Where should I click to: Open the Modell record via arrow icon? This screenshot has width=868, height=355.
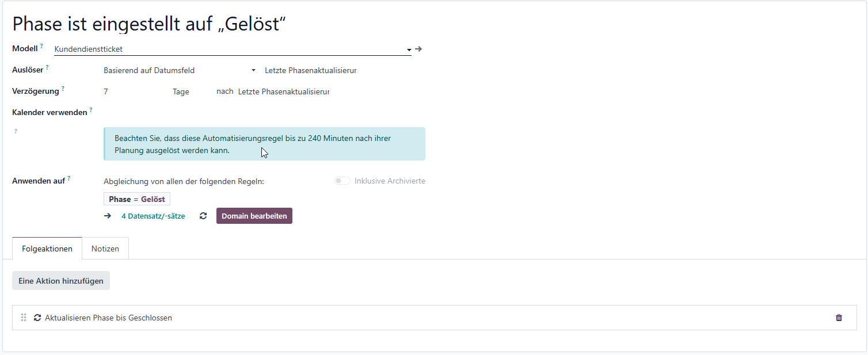point(418,49)
